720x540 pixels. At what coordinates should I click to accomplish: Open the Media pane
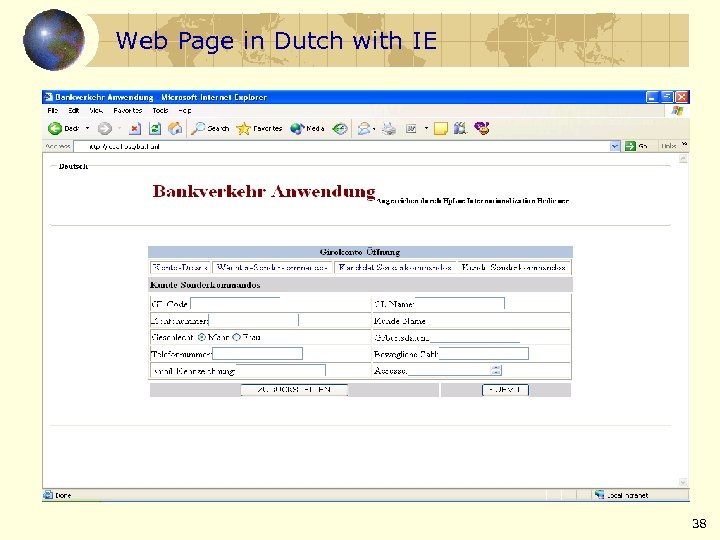point(307,129)
